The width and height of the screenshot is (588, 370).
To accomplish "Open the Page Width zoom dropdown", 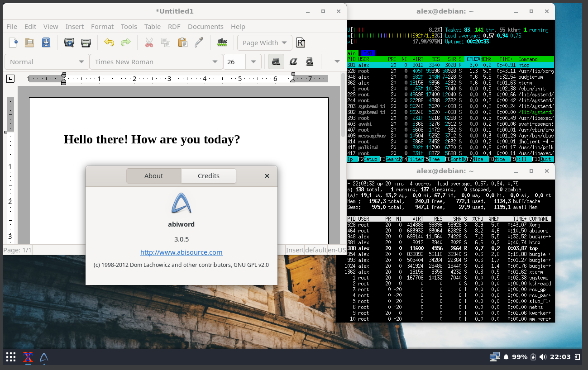I will click(x=264, y=43).
